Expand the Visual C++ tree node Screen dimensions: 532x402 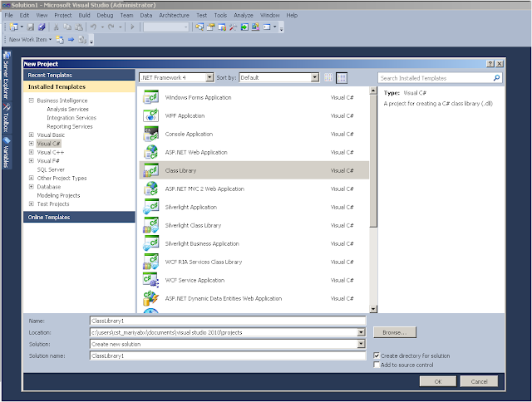click(32, 152)
